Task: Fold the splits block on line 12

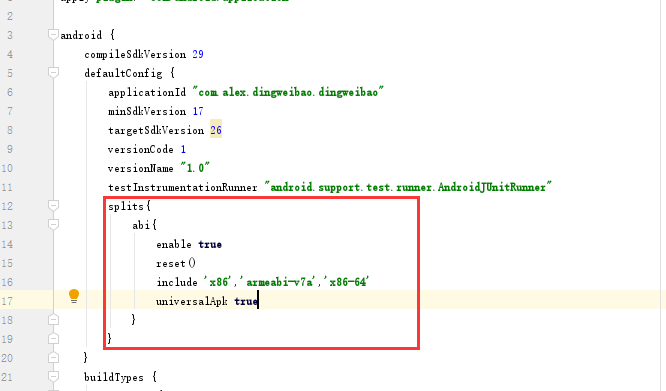Action: [53, 206]
